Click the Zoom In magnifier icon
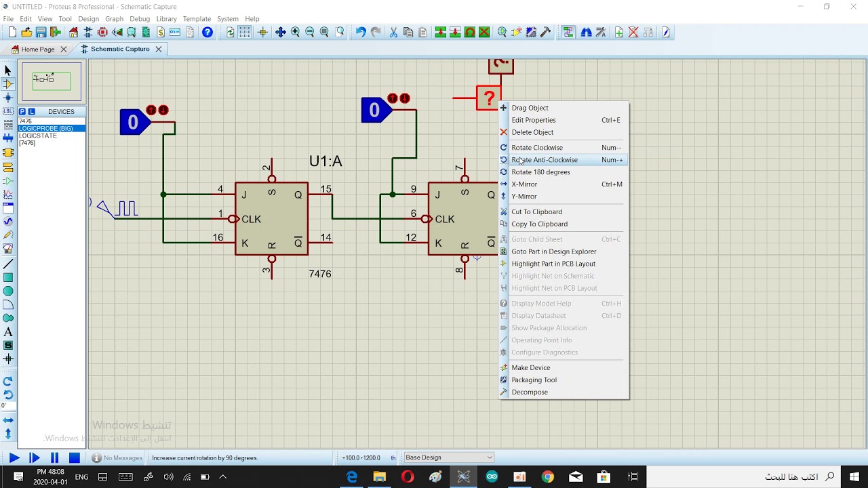Image resolution: width=868 pixels, height=488 pixels. pyautogui.click(x=295, y=32)
